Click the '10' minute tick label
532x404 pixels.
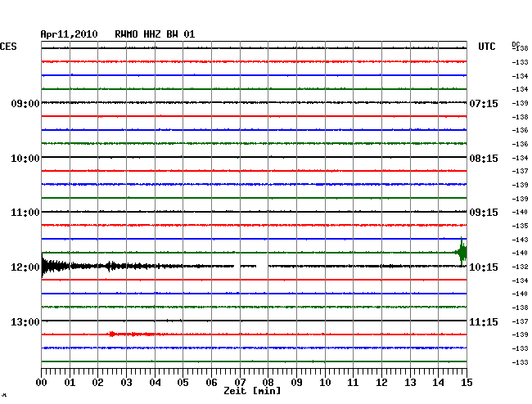pyautogui.click(x=325, y=383)
